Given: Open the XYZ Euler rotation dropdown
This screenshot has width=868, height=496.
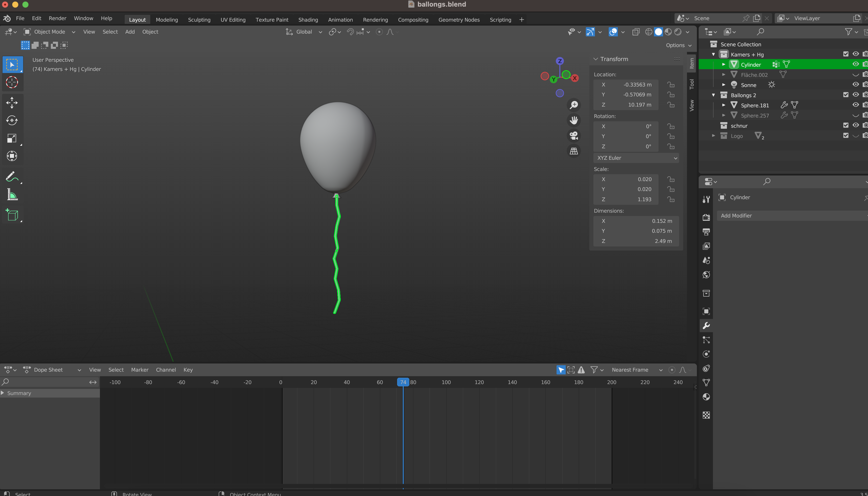Looking at the screenshot, I should (636, 158).
